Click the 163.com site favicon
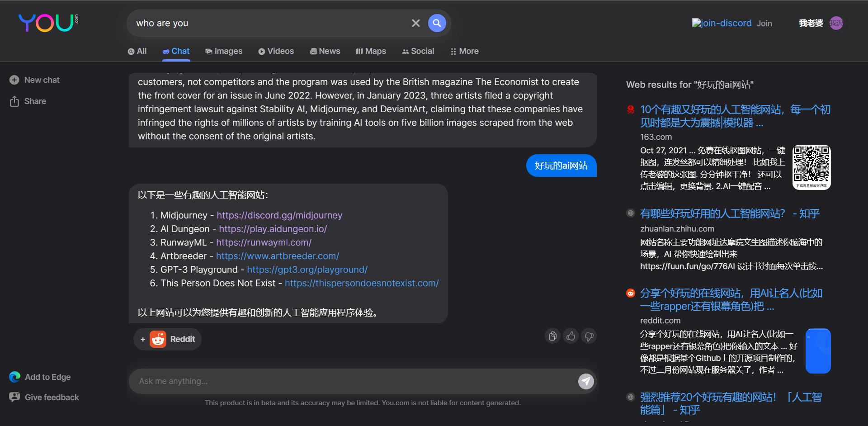The image size is (868, 426). [631, 109]
